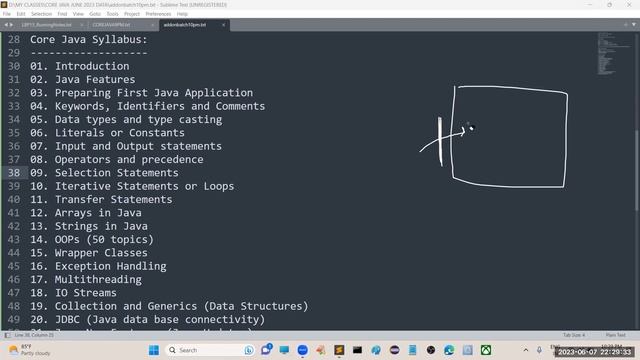The image size is (640, 360).
Task: Open the black circular taskbar app
Action: (x=431, y=350)
